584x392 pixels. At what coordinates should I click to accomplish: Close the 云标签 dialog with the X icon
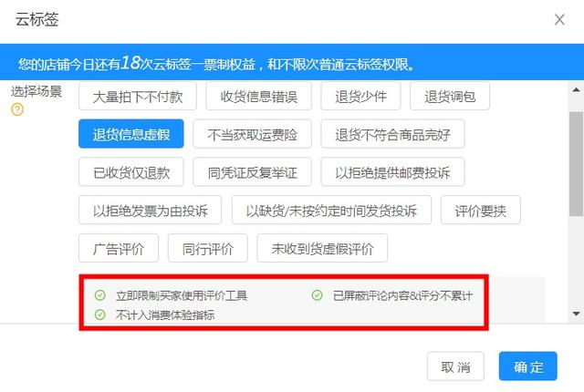point(559,20)
